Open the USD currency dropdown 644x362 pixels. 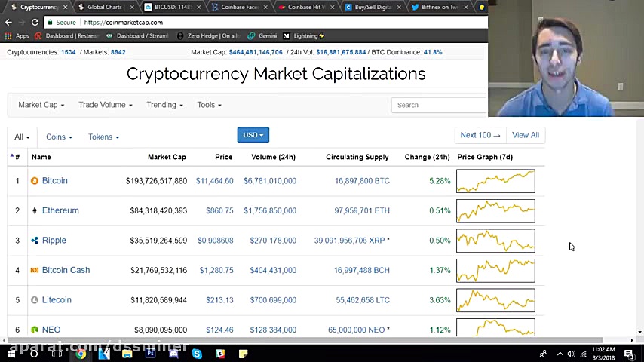coord(253,135)
